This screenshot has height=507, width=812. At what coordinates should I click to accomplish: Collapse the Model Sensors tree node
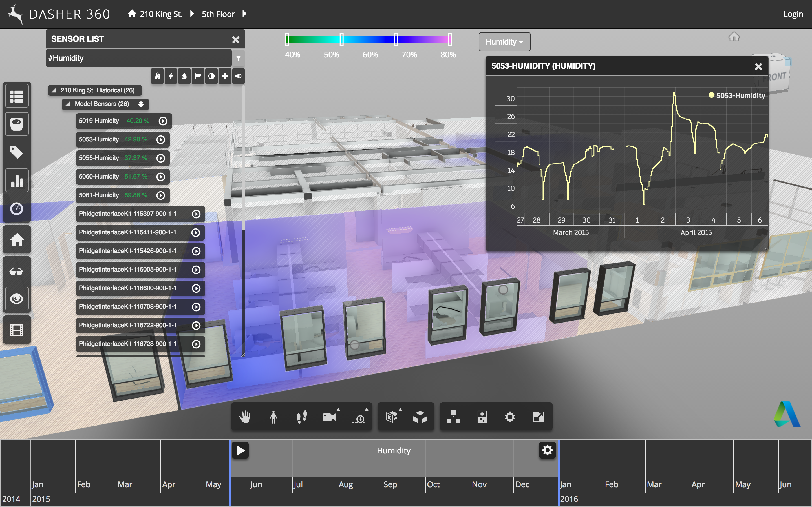[68, 104]
